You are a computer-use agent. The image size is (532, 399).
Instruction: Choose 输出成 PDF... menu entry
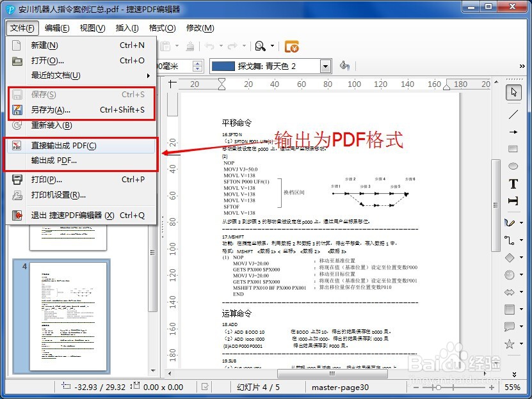81,160
